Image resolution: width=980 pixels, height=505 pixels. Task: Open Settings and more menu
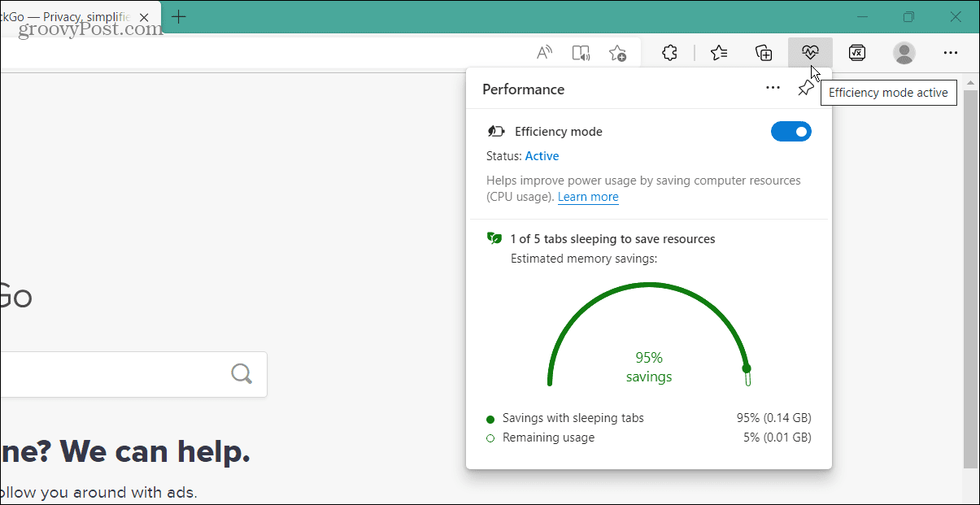950,52
